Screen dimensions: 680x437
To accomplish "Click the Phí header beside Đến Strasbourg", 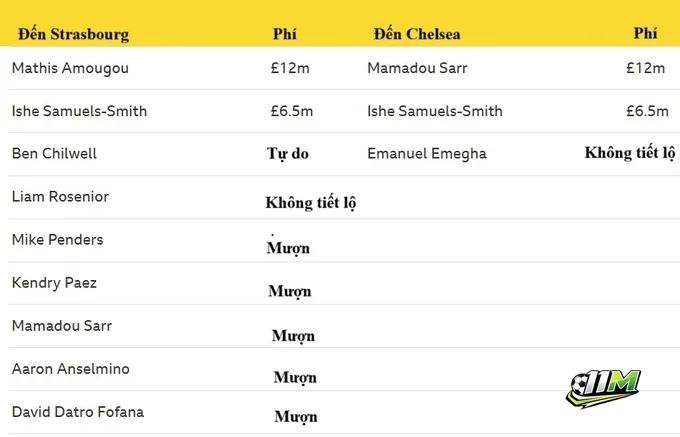I will [285, 33].
